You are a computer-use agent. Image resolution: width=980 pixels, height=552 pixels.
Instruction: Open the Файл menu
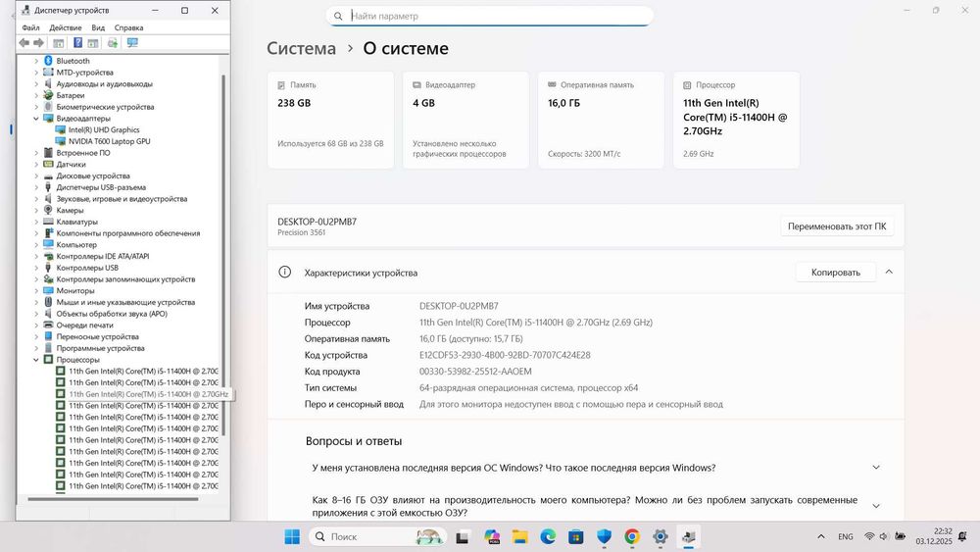tap(30, 27)
